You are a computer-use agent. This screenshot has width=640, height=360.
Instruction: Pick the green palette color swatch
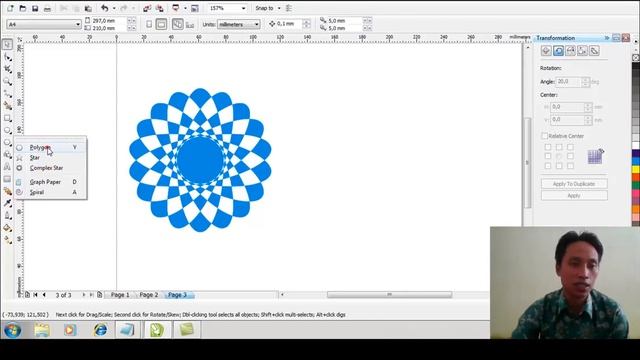point(636,185)
